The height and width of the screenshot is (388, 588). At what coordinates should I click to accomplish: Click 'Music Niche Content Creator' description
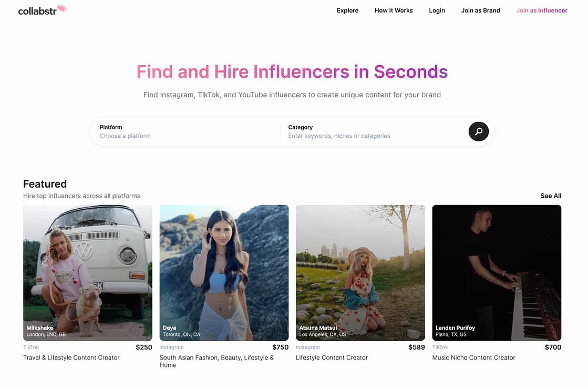[473, 357]
